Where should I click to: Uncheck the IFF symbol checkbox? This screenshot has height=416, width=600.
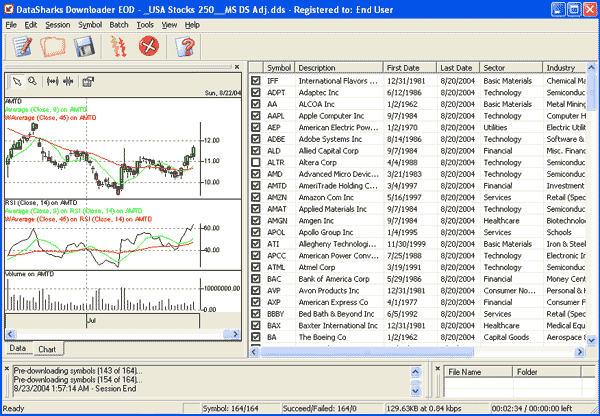pyautogui.click(x=256, y=81)
